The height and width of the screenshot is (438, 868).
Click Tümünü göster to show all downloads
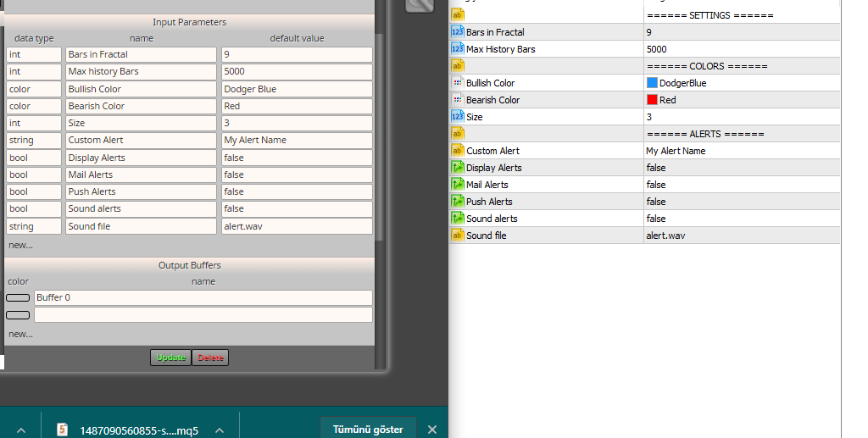point(368,430)
